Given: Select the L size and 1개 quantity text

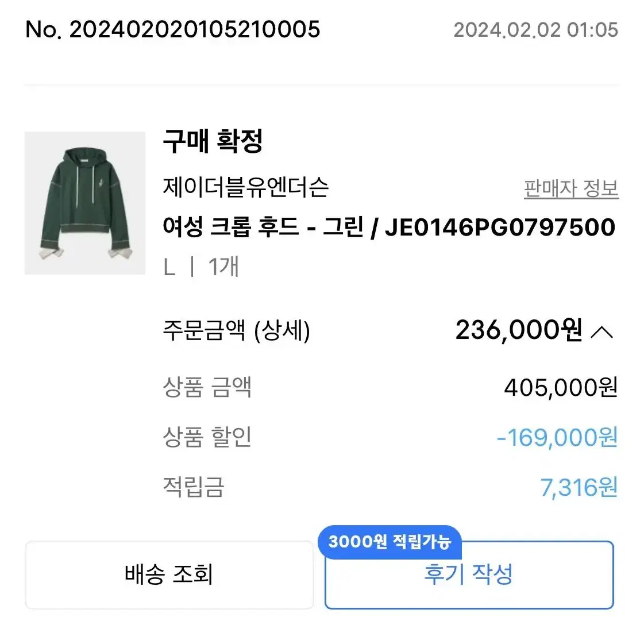Looking at the screenshot, I should pyautogui.click(x=201, y=267).
